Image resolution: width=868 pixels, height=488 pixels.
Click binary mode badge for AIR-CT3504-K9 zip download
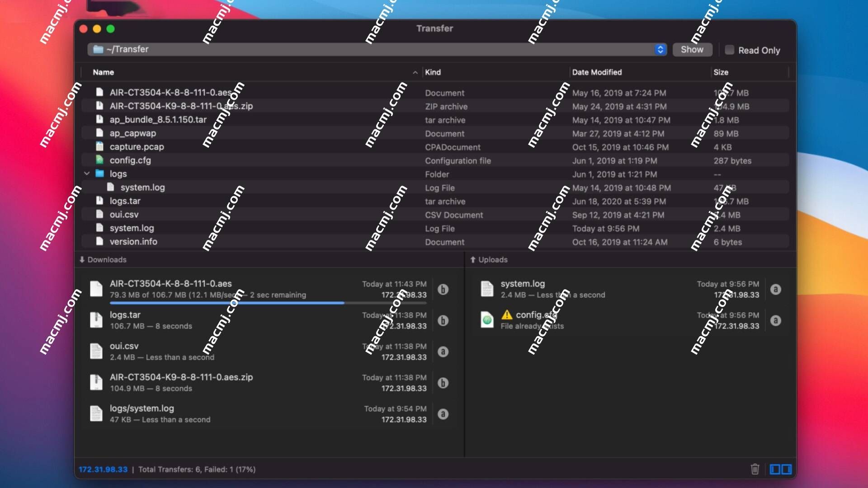pos(443,383)
